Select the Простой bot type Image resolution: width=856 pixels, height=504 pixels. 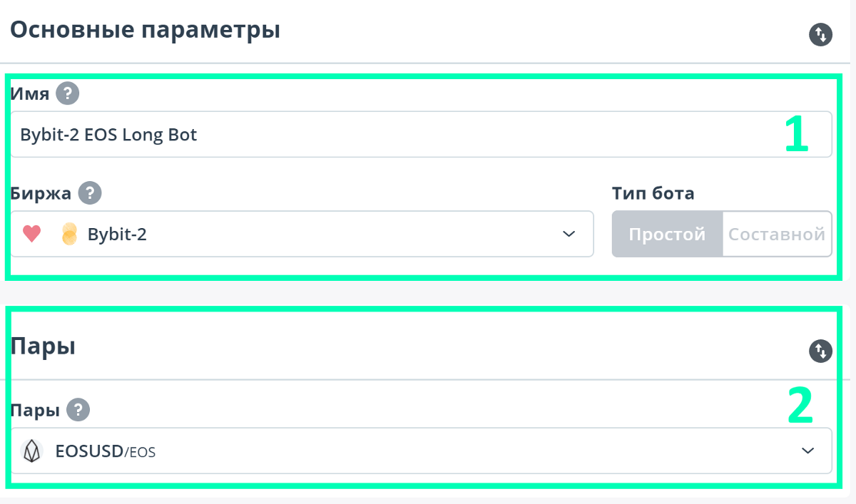tap(667, 234)
